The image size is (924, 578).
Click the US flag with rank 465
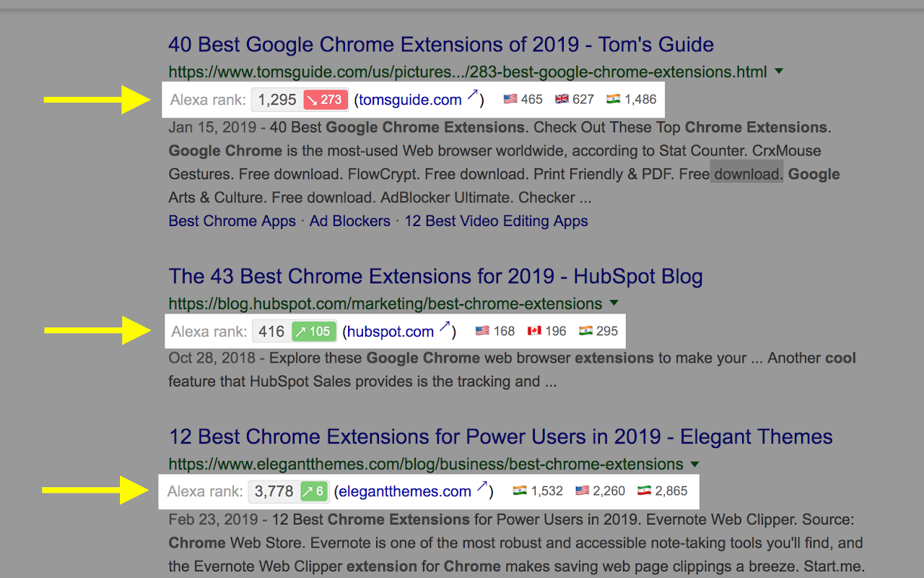coord(510,99)
